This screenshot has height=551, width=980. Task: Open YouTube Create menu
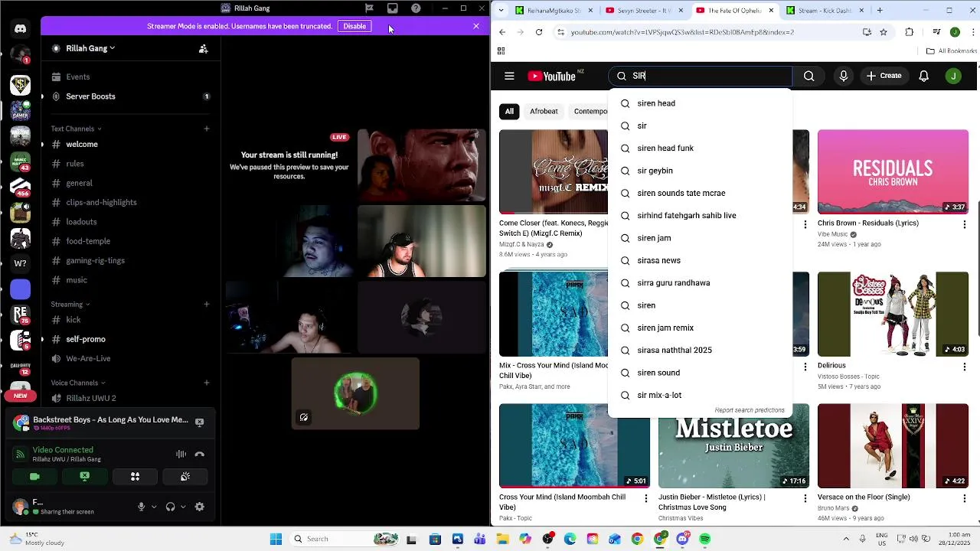point(884,76)
